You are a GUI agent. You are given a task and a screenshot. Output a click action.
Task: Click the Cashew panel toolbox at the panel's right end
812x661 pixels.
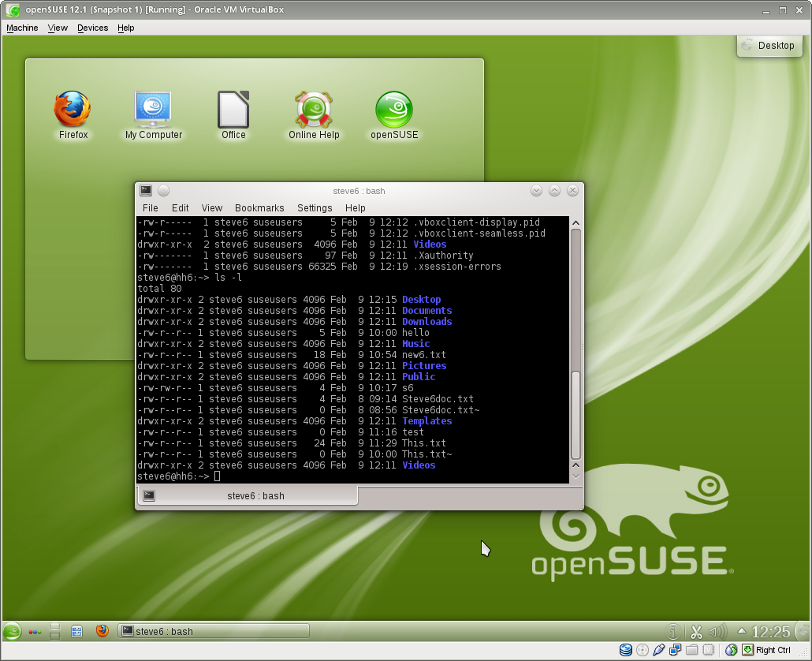click(803, 631)
